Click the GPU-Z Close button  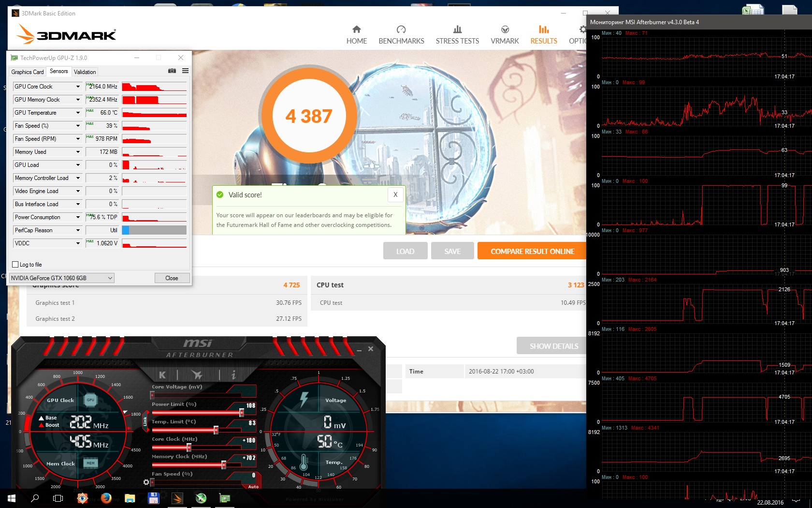click(x=172, y=278)
